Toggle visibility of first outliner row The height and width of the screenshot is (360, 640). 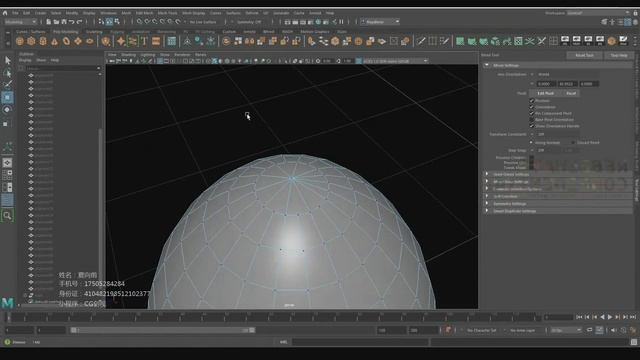(31, 76)
